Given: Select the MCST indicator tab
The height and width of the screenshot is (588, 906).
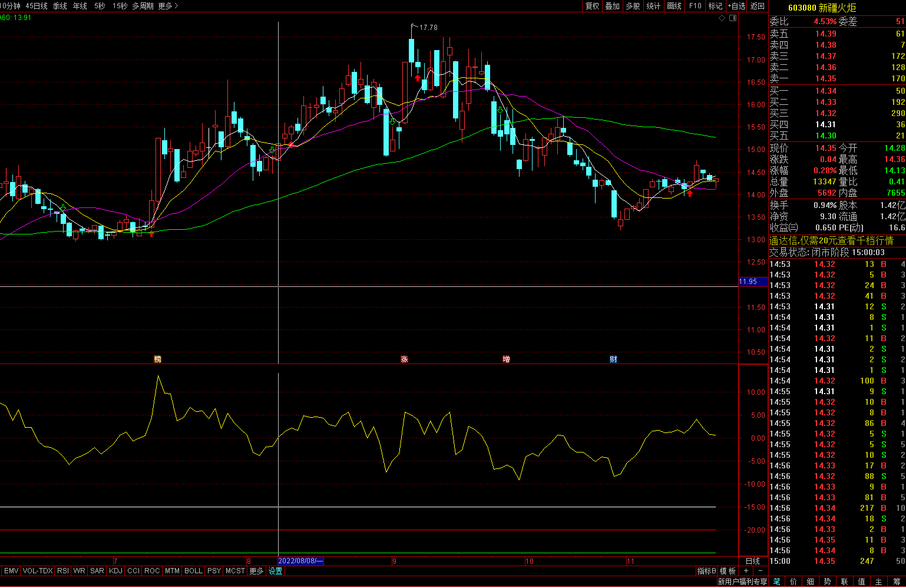Looking at the screenshot, I should [x=235, y=571].
